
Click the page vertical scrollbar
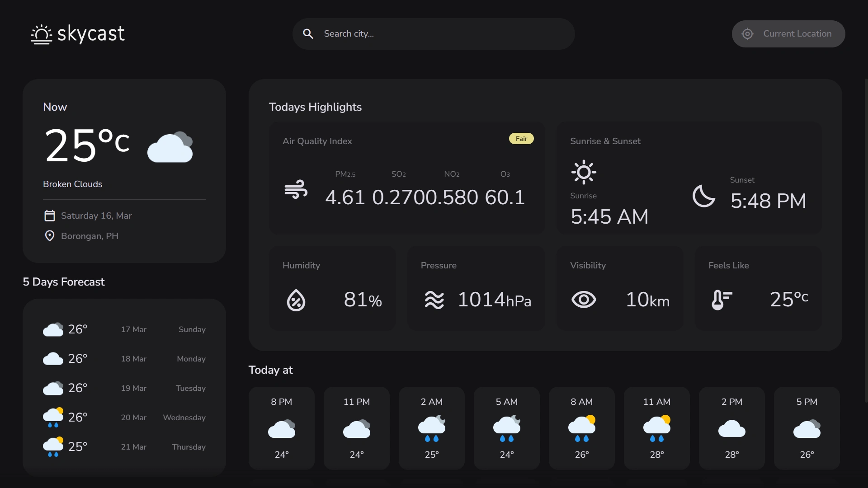(865, 239)
